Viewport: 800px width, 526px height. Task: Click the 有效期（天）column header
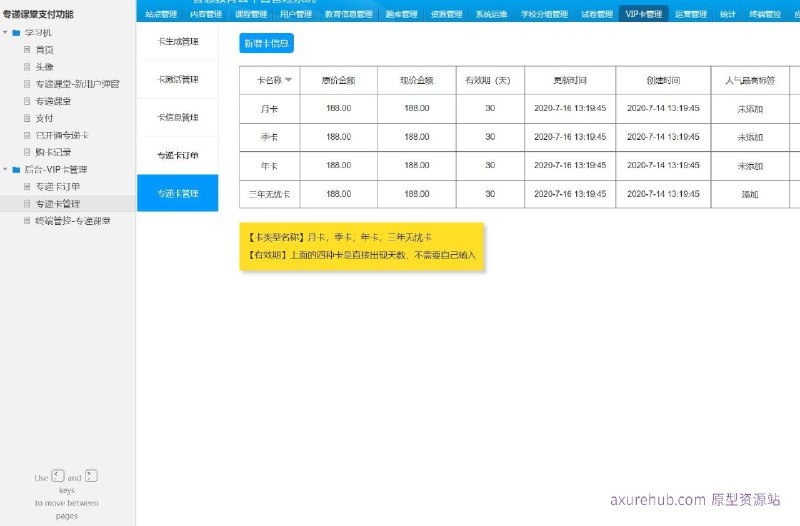point(490,80)
